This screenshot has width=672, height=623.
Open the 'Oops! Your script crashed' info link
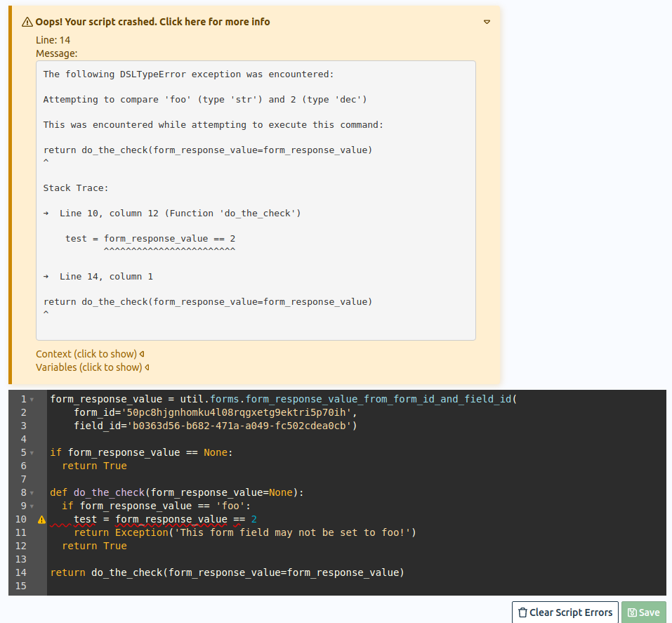pos(152,22)
